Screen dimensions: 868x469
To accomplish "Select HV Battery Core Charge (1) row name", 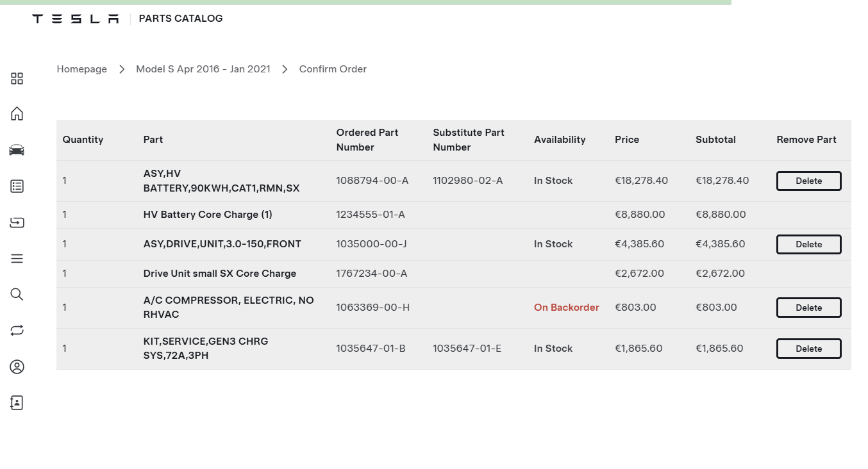I will click(x=208, y=215).
